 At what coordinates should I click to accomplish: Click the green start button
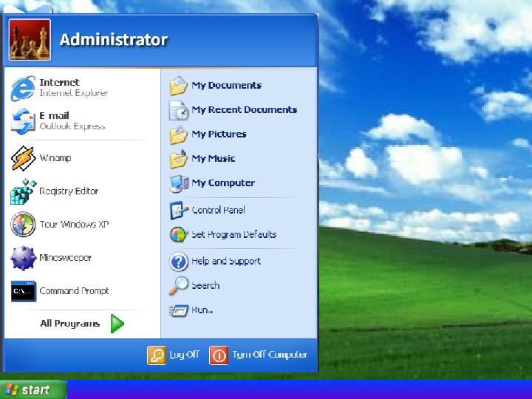tap(33, 389)
